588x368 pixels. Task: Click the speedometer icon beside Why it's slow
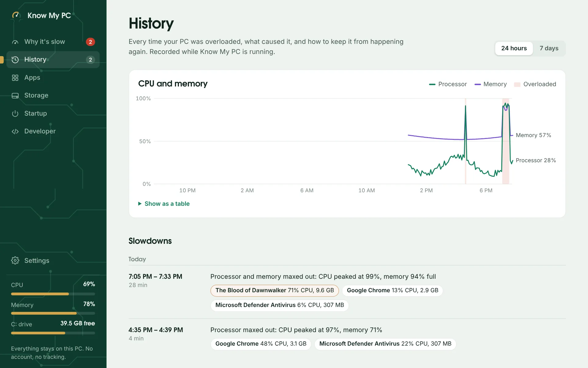click(15, 42)
